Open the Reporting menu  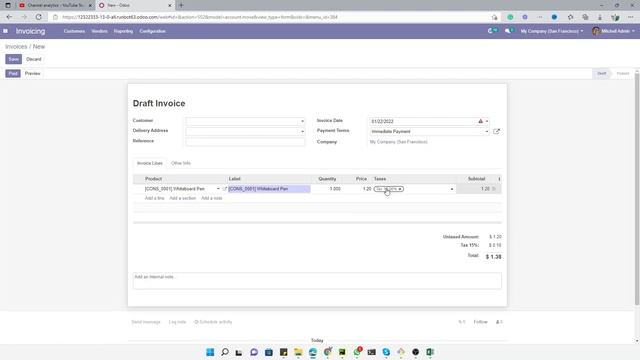123,31
